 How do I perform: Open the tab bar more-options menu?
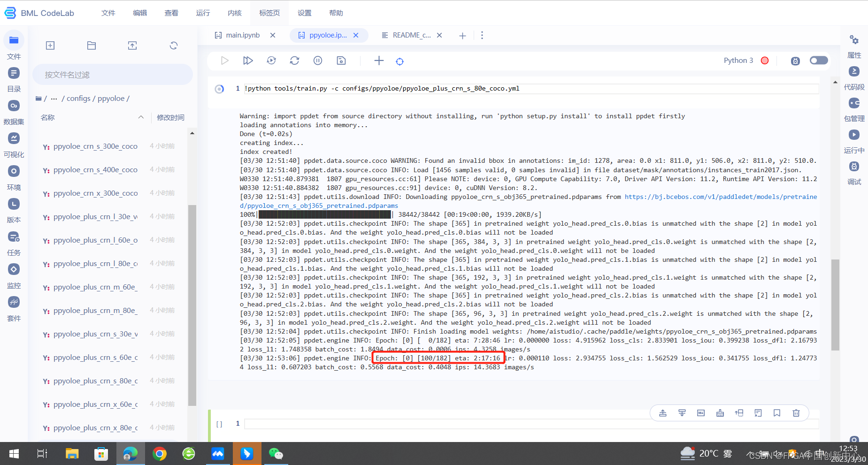tap(482, 35)
